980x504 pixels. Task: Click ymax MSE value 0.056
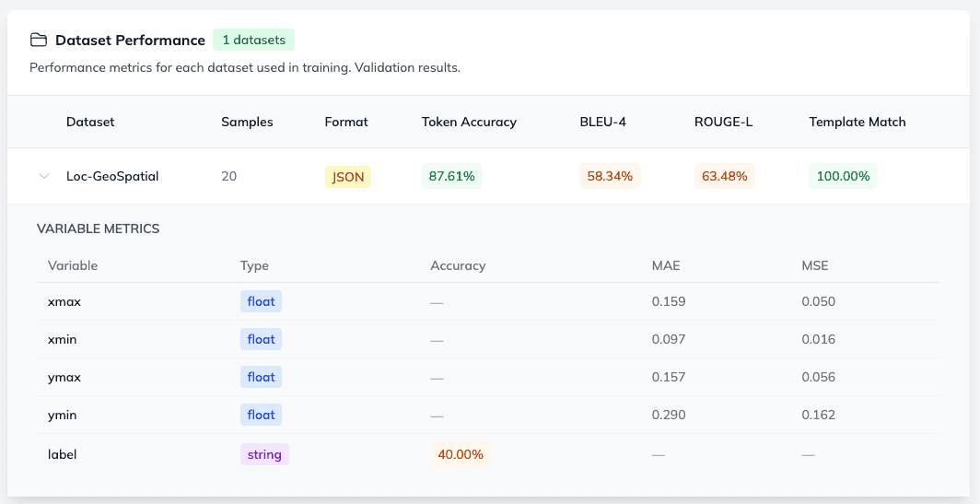point(819,377)
